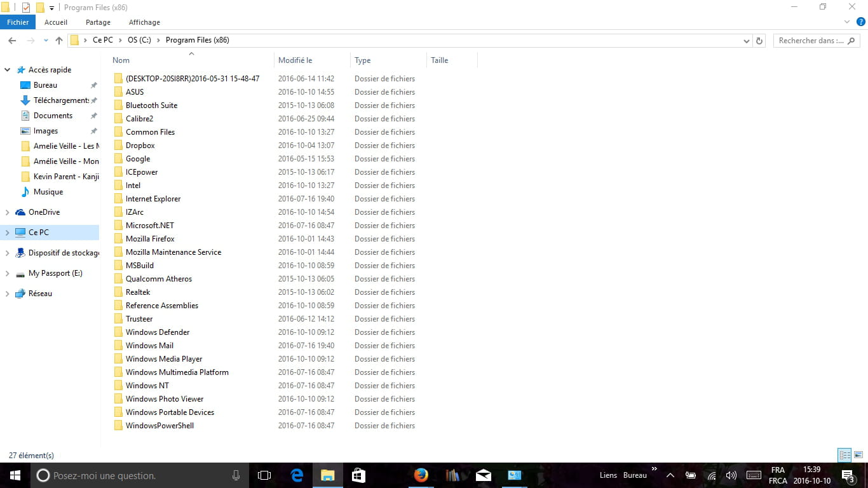Sort by the Taille column header
The image size is (868, 488).
coord(439,60)
